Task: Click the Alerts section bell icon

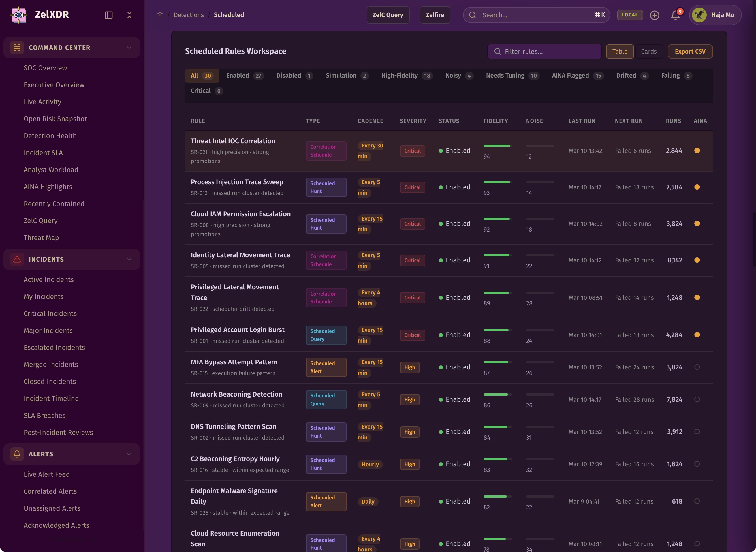Action: (17, 454)
